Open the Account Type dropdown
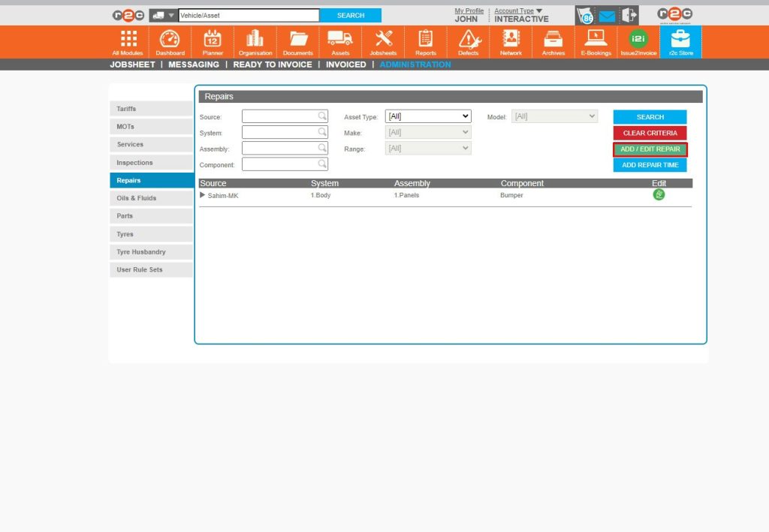 tap(518, 11)
